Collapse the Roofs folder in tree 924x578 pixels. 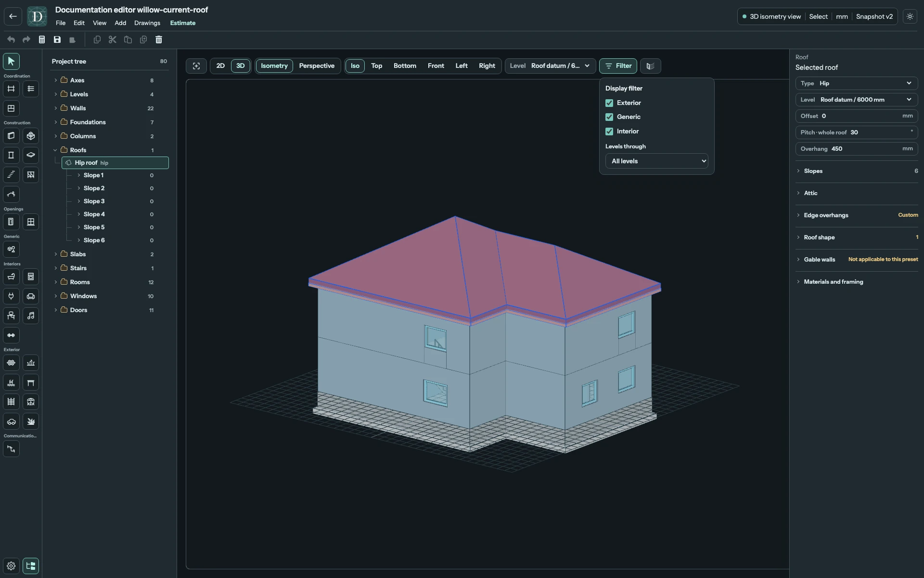[55, 150]
